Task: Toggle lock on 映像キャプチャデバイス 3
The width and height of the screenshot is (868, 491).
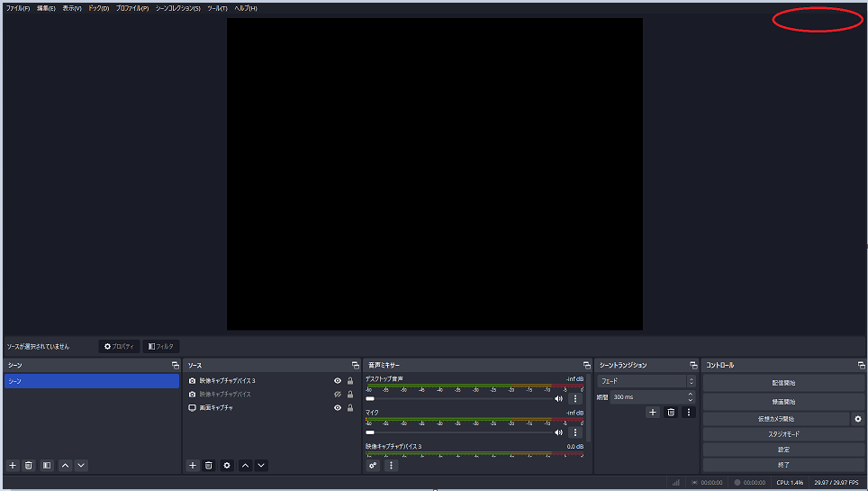Action: pos(350,381)
